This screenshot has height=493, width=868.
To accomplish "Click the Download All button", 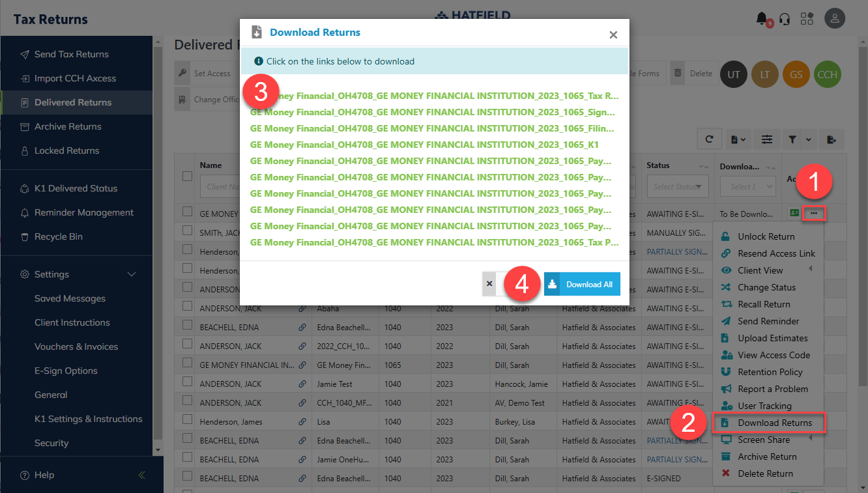I will coord(582,284).
